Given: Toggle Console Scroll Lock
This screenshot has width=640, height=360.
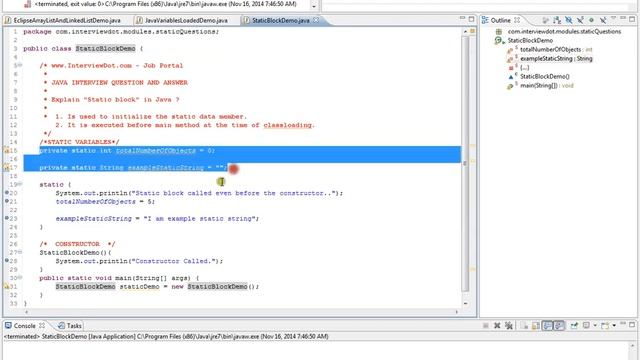Looking at the screenshot, I should [536, 325].
